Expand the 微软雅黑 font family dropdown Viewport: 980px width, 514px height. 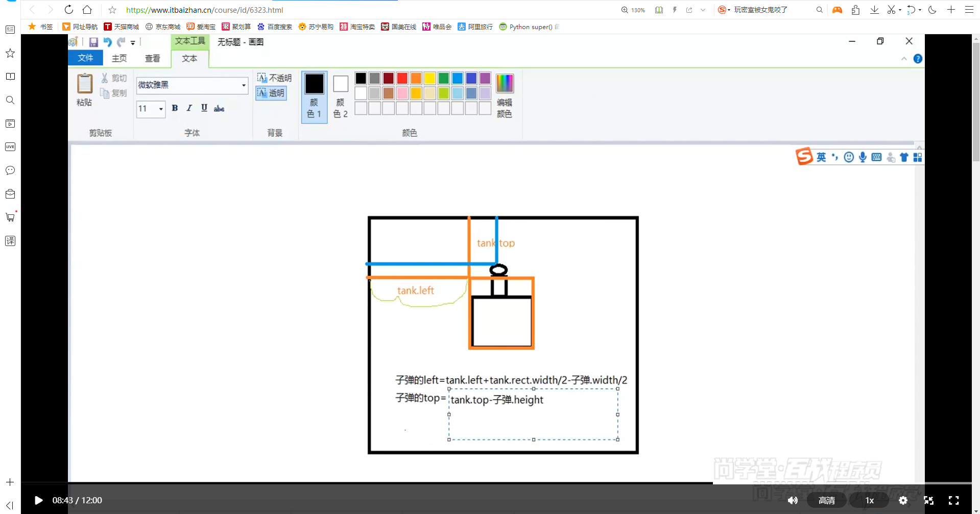[244, 85]
